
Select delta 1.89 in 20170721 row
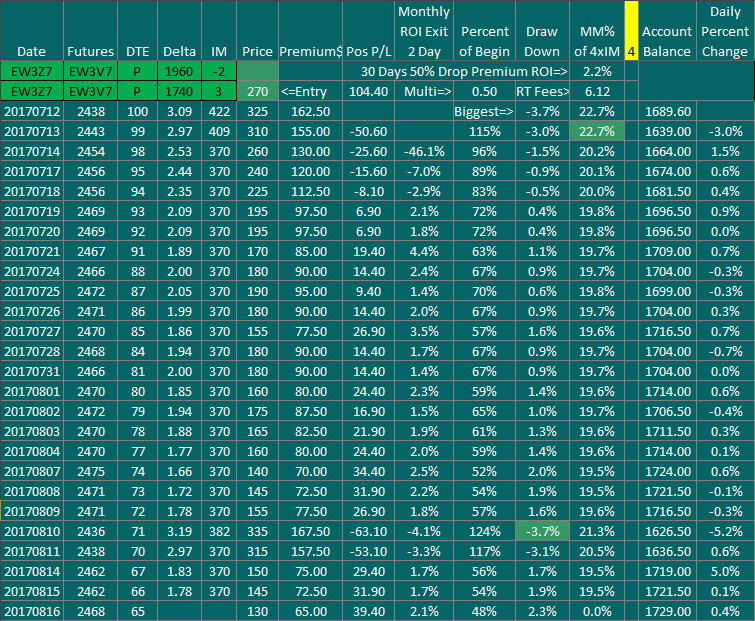point(179,251)
